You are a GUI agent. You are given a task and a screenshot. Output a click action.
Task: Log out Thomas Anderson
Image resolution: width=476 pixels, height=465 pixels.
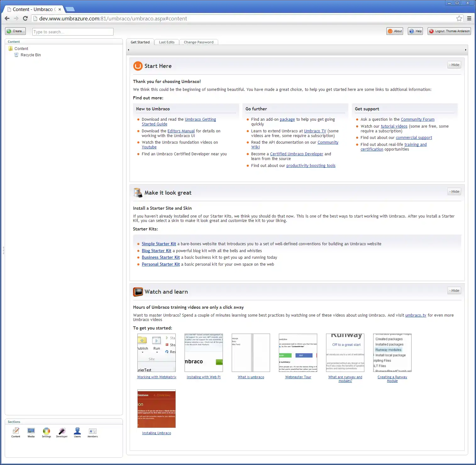pos(449,31)
